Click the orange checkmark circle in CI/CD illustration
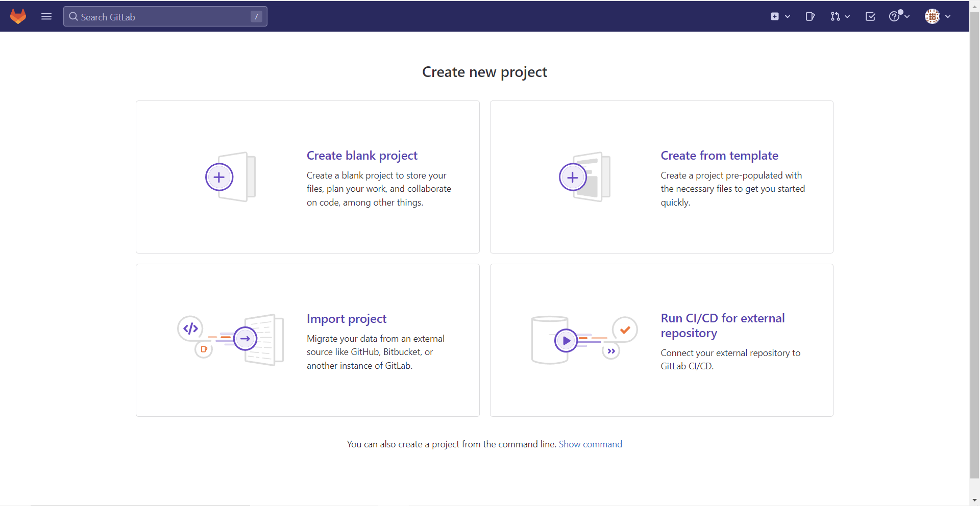Viewport: 980px width, 506px height. coord(625,330)
